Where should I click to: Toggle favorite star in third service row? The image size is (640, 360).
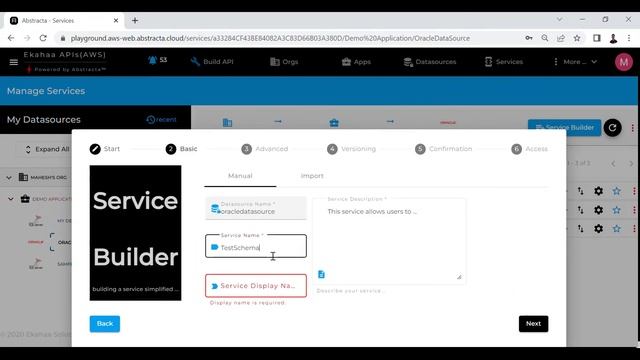[616, 229]
